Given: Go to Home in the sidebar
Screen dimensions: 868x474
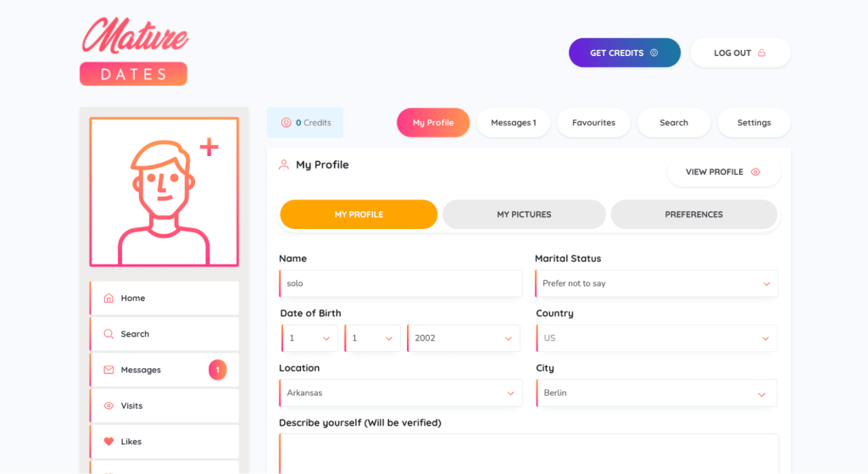Looking at the screenshot, I should pyautogui.click(x=164, y=298).
